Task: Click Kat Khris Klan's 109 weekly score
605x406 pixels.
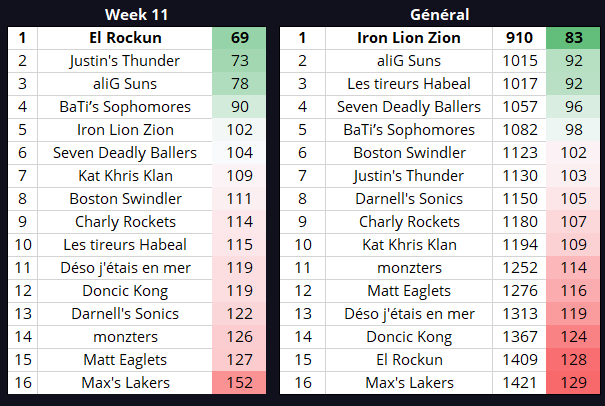Action: (x=239, y=176)
